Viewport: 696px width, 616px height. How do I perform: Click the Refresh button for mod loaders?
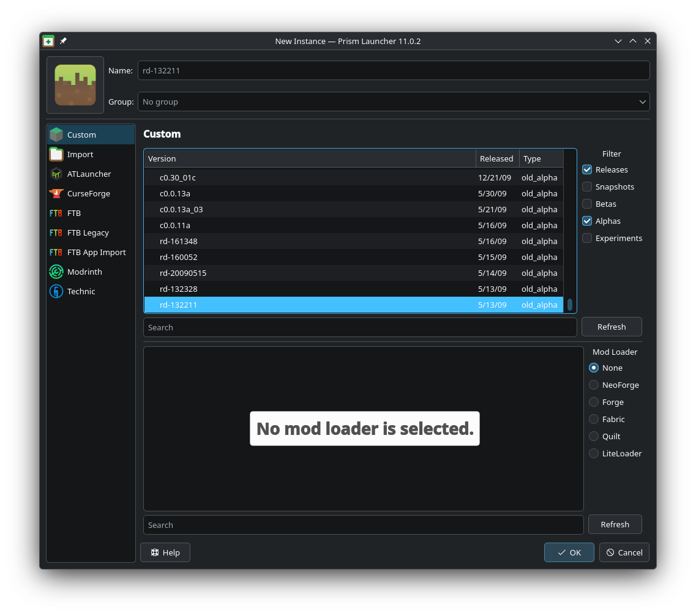point(615,524)
